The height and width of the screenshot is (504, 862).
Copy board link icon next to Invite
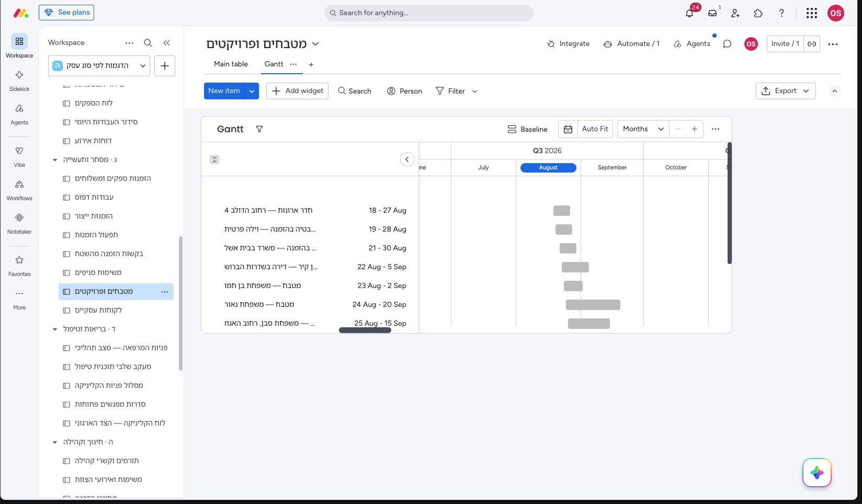[812, 44]
